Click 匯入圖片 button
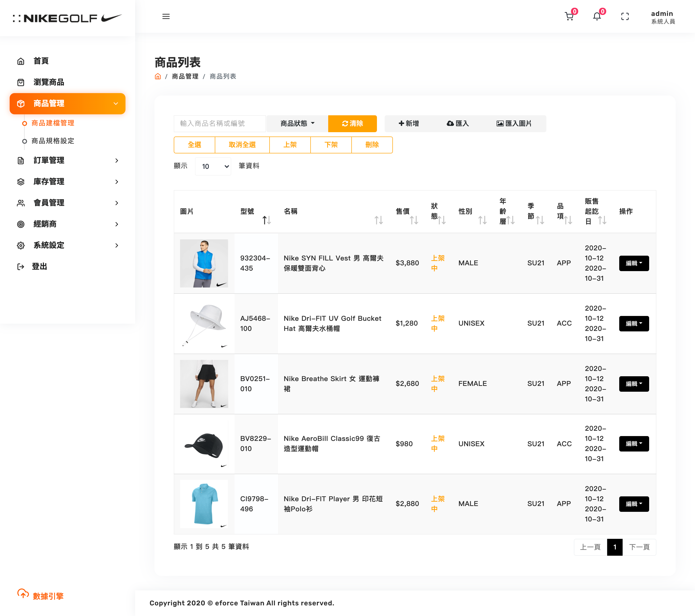 coord(514,123)
